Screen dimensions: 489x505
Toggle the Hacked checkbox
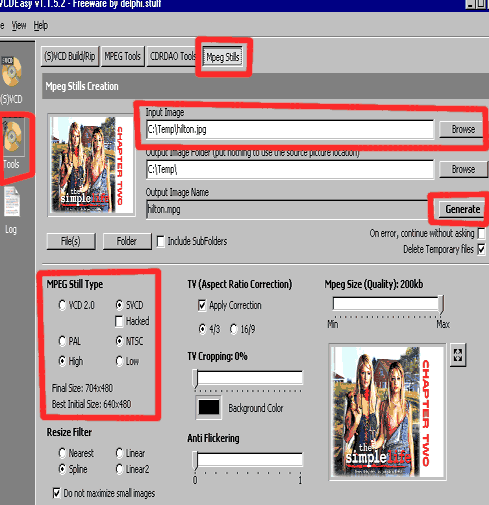tap(119, 321)
